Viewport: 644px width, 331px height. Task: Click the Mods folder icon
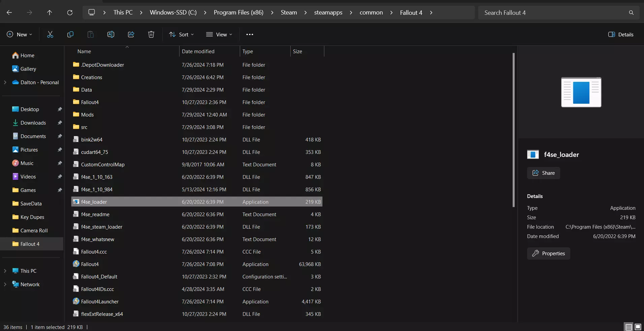pyautogui.click(x=76, y=114)
